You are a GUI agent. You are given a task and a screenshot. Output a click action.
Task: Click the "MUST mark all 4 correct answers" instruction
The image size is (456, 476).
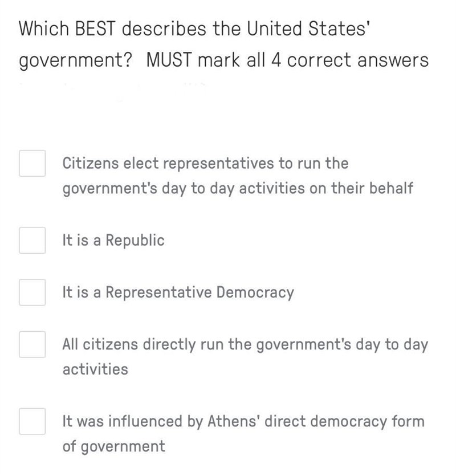point(287,60)
